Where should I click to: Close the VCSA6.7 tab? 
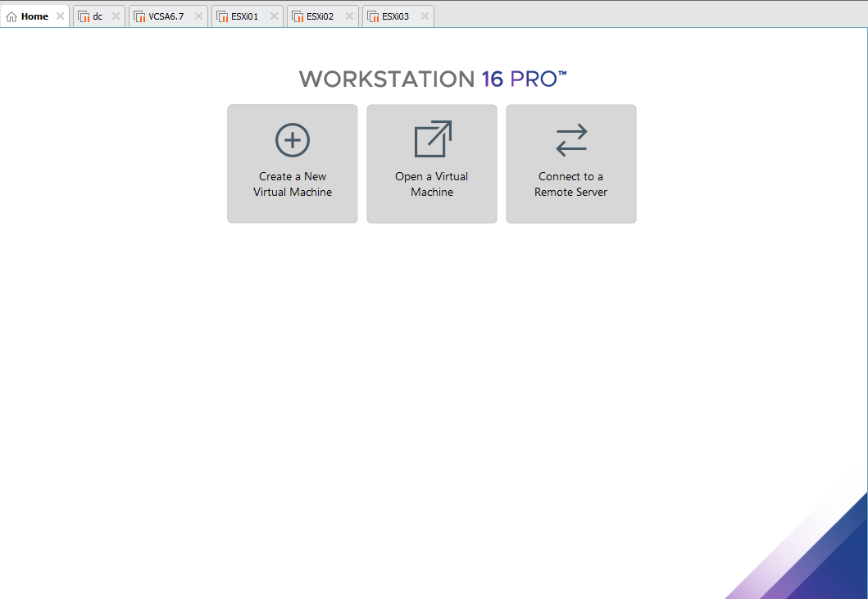(198, 15)
